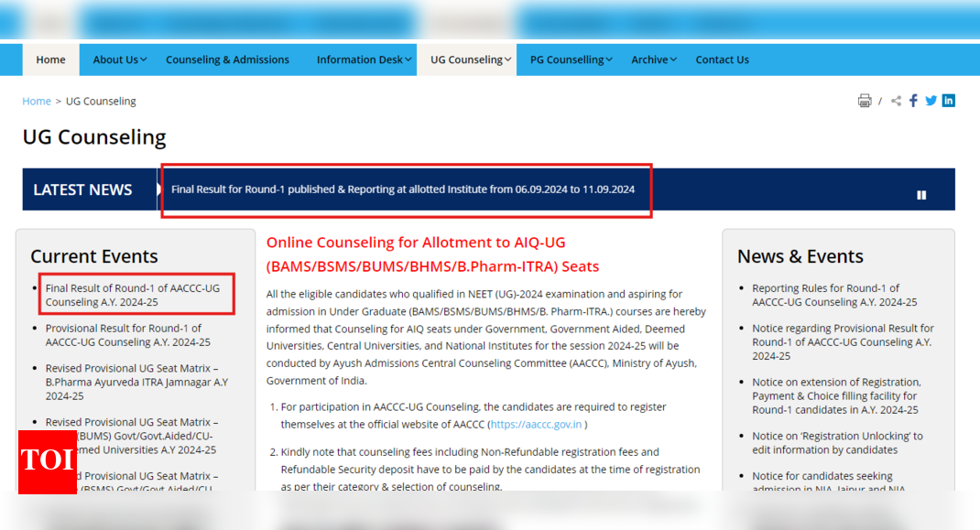Click the UG Counseling breadcrumb text
The height and width of the screenshot is (530, 980).
click(101, 102)
